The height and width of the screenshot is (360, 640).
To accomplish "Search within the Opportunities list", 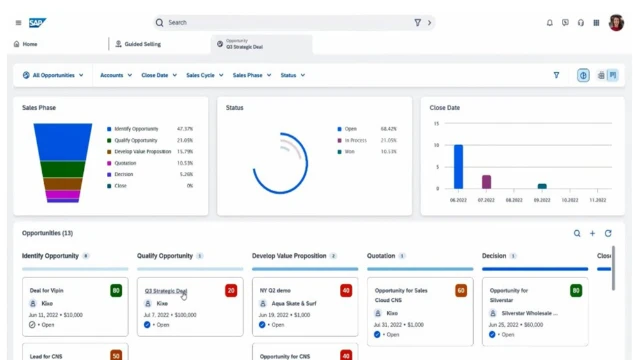I will pyautogui.click(x=577, y=233).
